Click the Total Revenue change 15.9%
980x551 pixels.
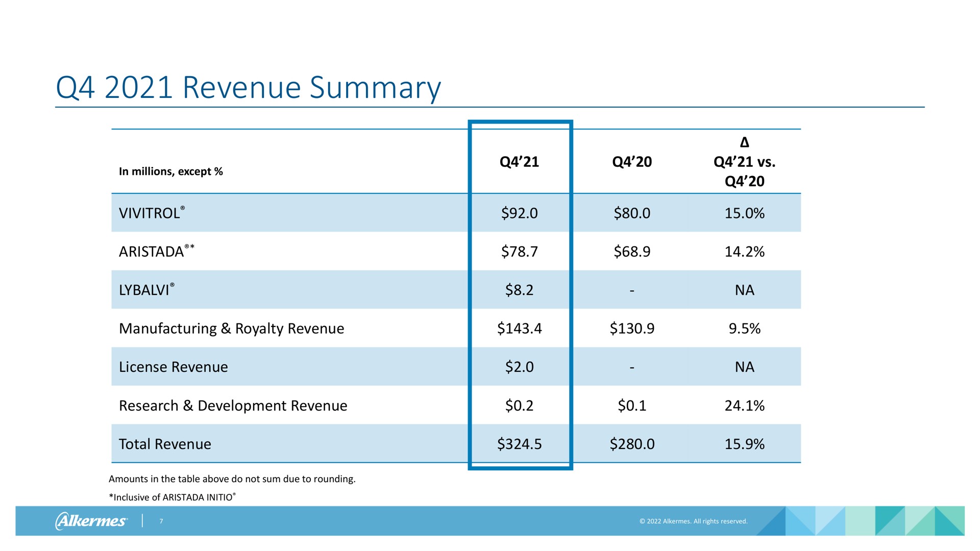[745, 444]
